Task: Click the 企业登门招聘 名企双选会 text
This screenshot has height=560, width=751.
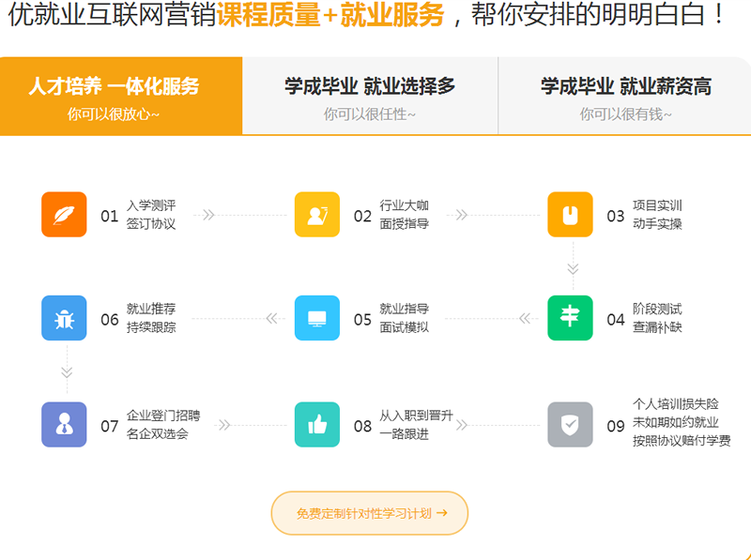Action: [x=163, y=425]
